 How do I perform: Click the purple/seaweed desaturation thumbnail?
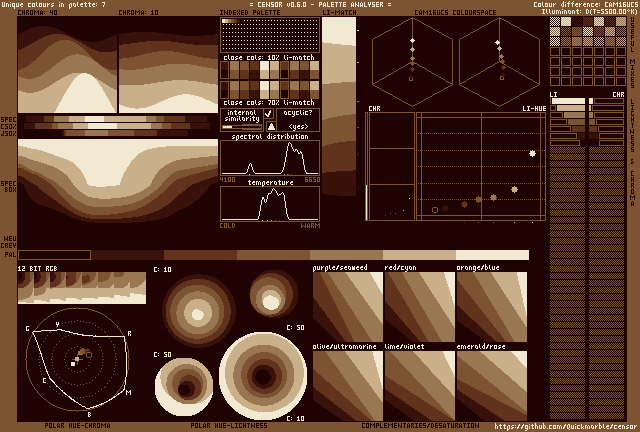(x=347, y=307)
